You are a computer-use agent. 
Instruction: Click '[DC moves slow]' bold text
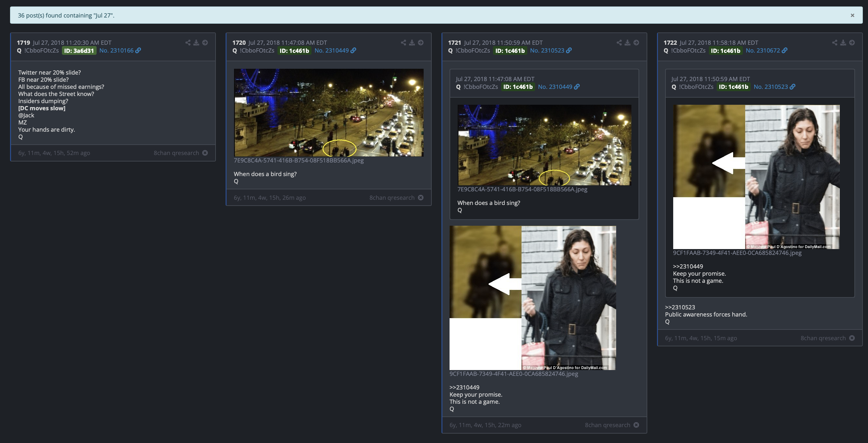click(x=42, y=108)
